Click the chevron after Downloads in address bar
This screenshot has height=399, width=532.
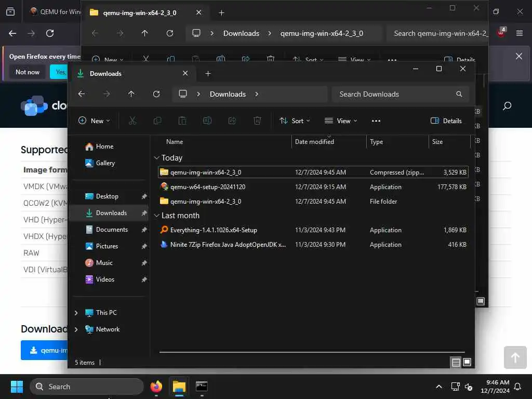point(257,94)
